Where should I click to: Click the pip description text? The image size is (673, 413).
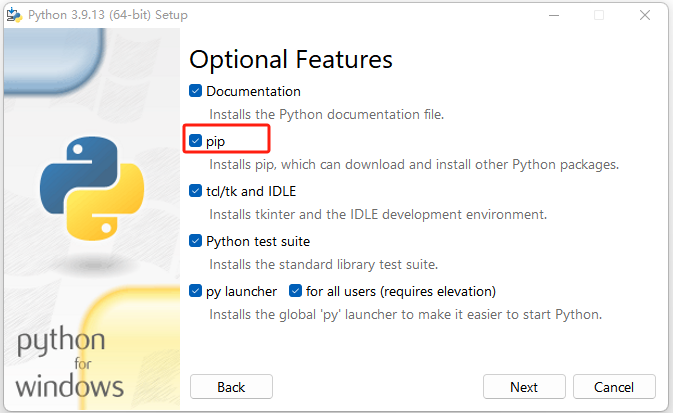point(414,164)
